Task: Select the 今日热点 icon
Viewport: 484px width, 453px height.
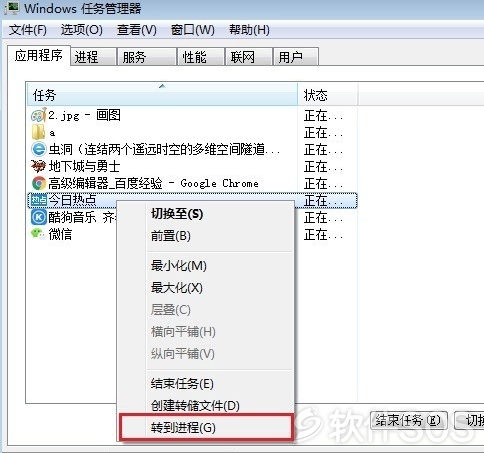Action: (x=39, y=200)
